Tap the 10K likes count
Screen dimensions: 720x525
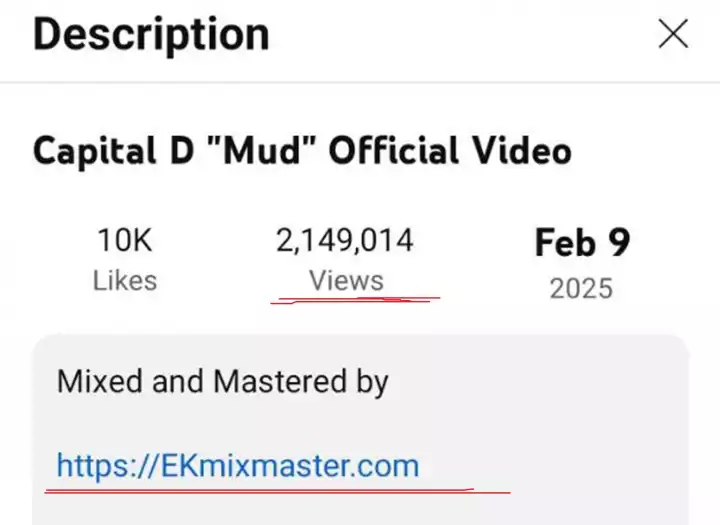(x=125, y=240)
